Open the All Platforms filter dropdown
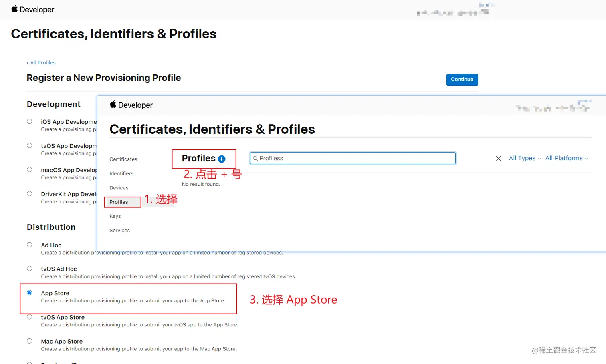Image resolution: width=606 pixels, height=364 pixels. [x=567, y=158]
